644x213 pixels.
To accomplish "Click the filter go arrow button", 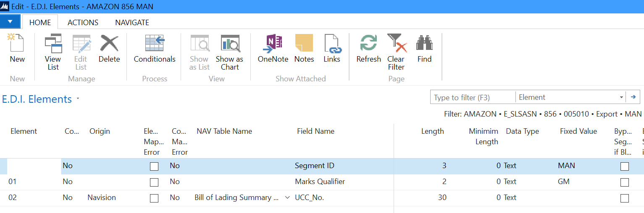I will (633, 97).
